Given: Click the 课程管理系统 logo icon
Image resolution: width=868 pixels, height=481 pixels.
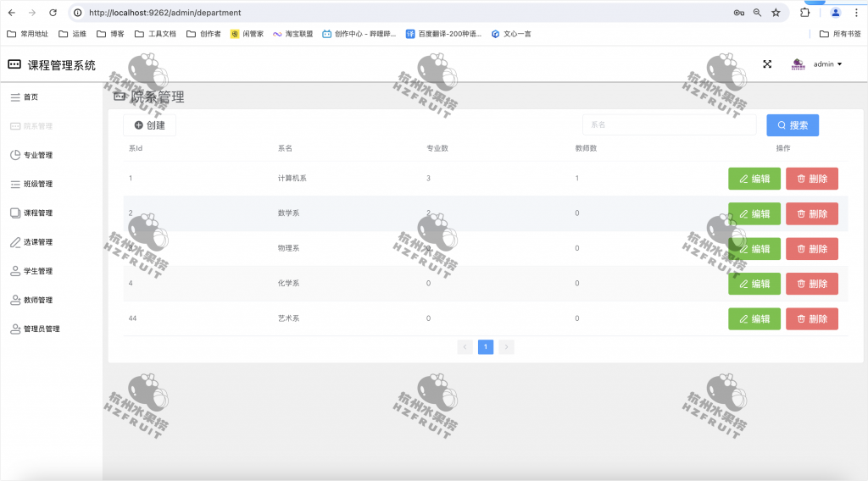Looking at the screenshot, I should [14, 64].
